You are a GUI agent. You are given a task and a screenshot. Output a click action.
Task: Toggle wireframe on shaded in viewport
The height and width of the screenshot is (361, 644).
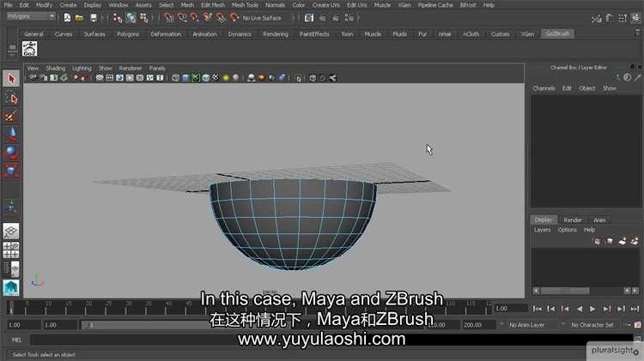tap(205, 78)
